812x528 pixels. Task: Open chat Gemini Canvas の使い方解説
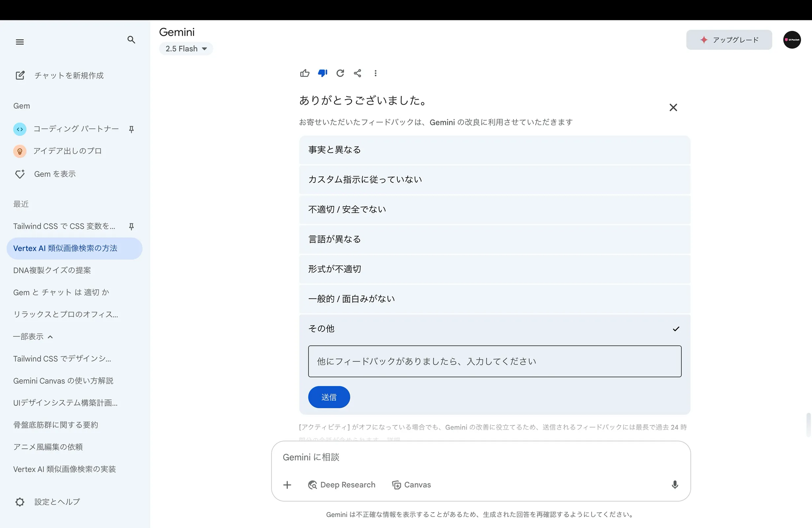point(63,380)
